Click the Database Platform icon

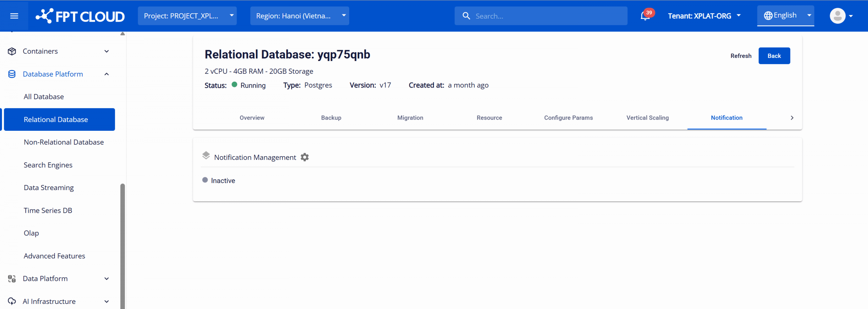point(12,74)
